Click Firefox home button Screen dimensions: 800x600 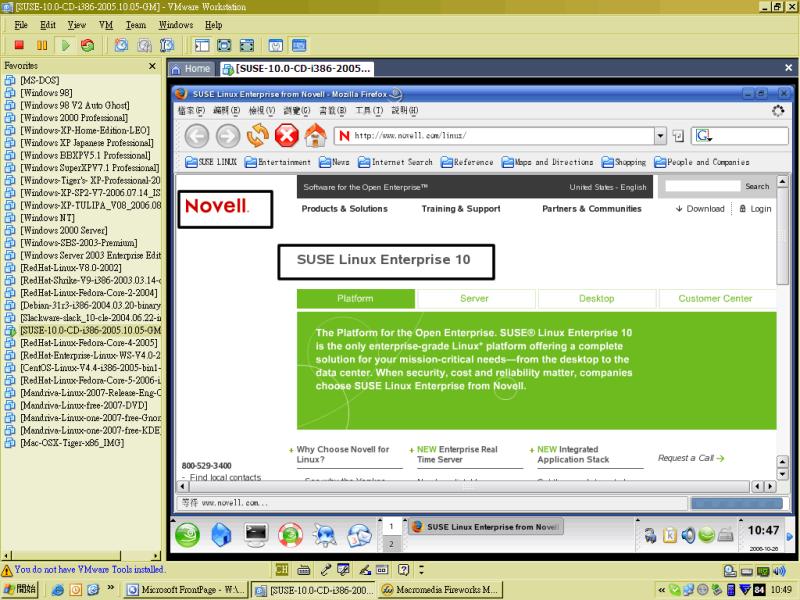pos(315,135)
